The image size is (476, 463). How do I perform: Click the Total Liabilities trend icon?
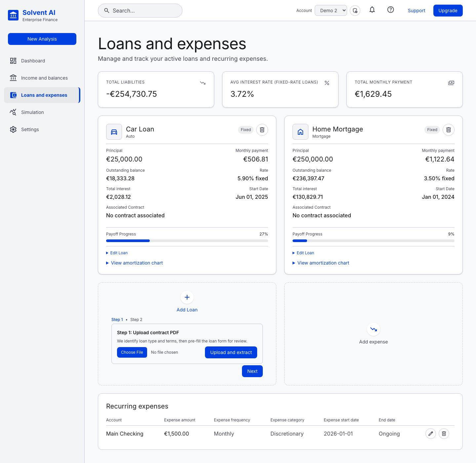click(x=203, y=83)
